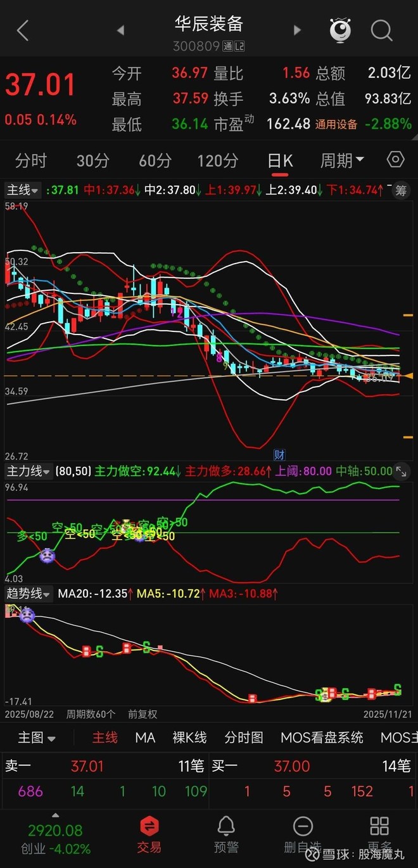This screenshot has height=868, width=418.
Task: Tap the 主力做空:92.44 reading
Action: [x=138, y=471]
